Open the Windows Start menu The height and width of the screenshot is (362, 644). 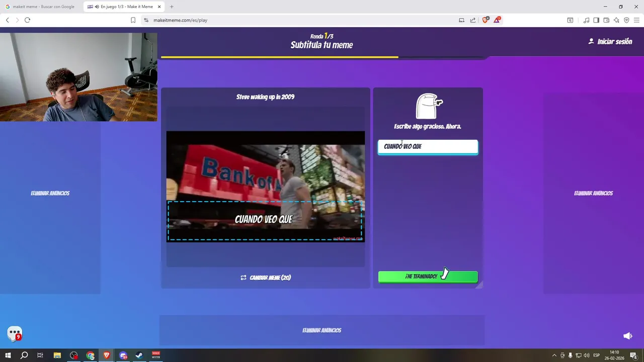pyautogui.click(x=8, y=355)
